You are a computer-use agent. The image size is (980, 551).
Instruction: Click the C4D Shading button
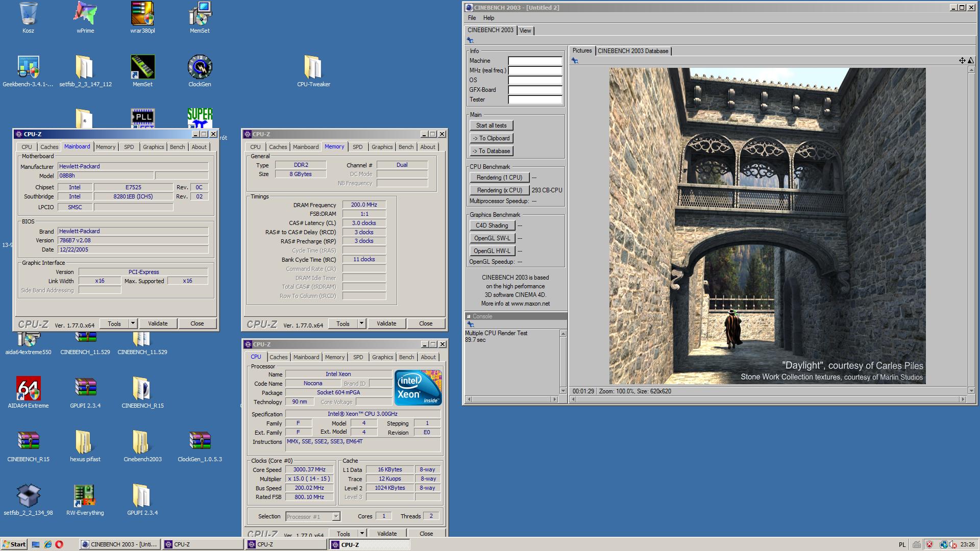point(492,226)
